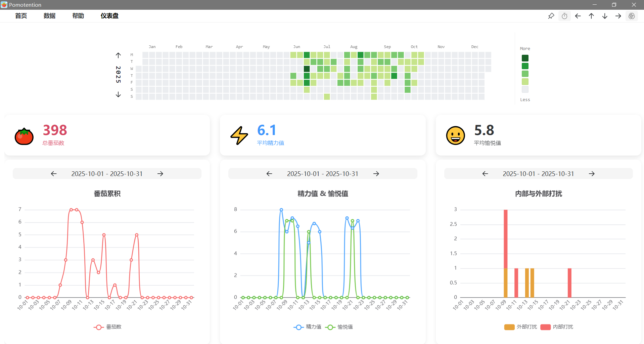
Task: Switch to the 仪表盘 tab
Action: coord(109,16)
